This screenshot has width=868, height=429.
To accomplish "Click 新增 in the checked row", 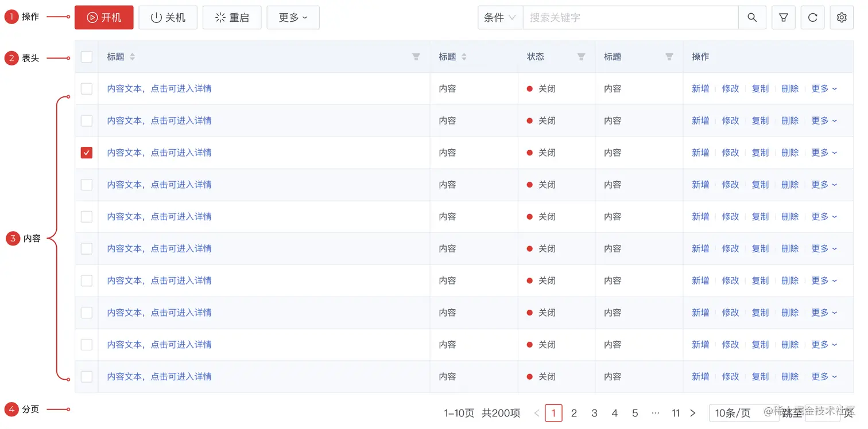I will coord(700,153).
